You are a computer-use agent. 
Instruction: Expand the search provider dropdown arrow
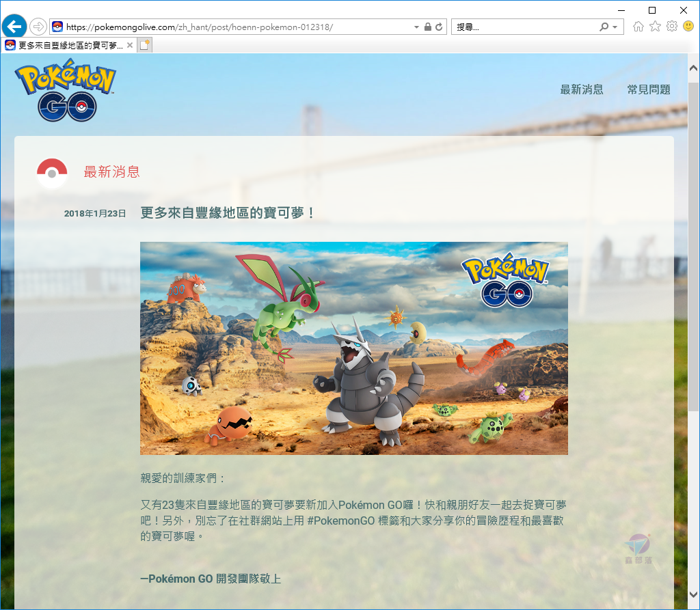[x=615, y=27]
